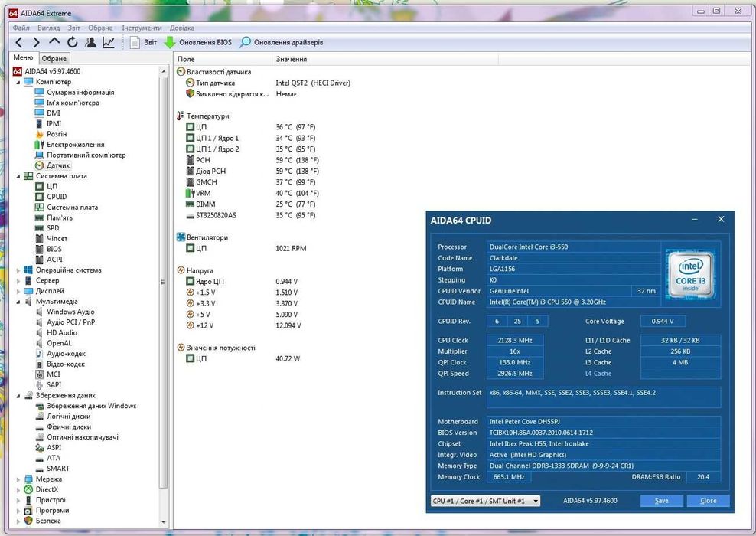The width and height of the screenshot is (756, 536).
Task: Open the Довідка menu
Action: pos(182,28)
